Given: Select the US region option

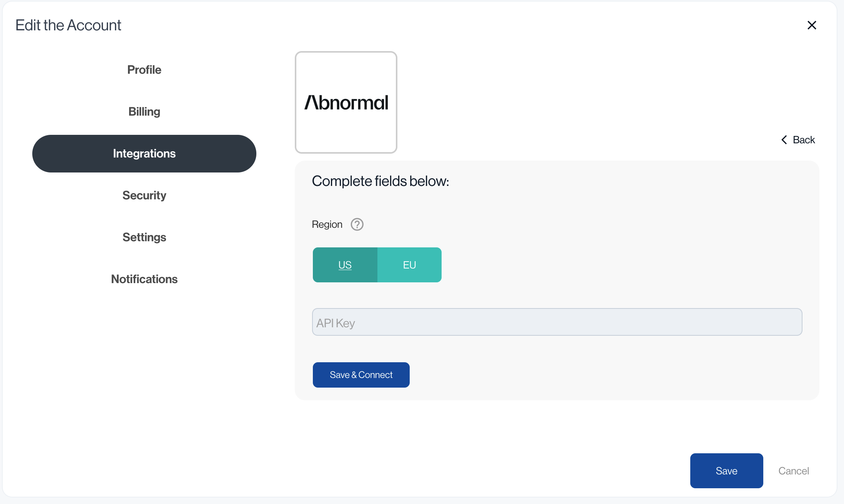Looking at the screenshot, I should (x=345, y=265).
